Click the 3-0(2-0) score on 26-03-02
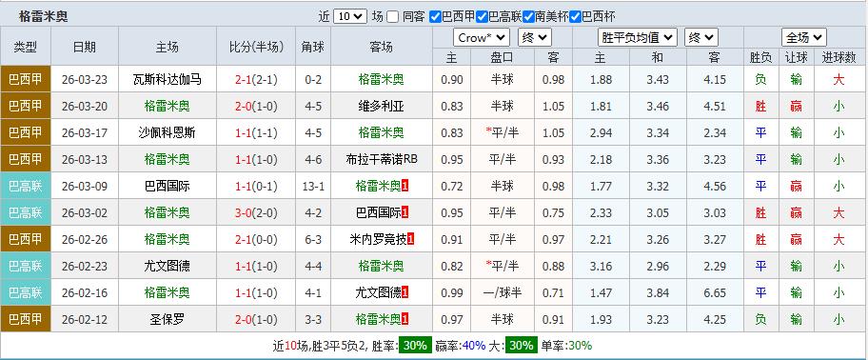 click(256, 212)
